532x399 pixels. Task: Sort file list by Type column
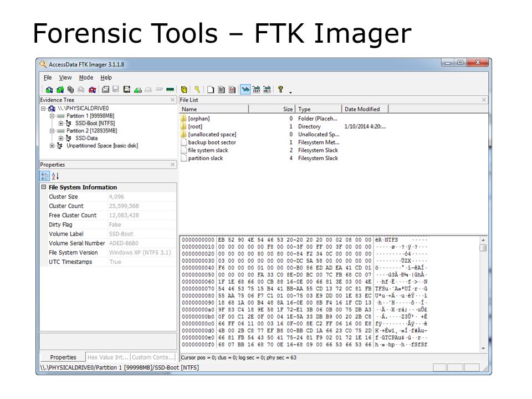(318, 109)
